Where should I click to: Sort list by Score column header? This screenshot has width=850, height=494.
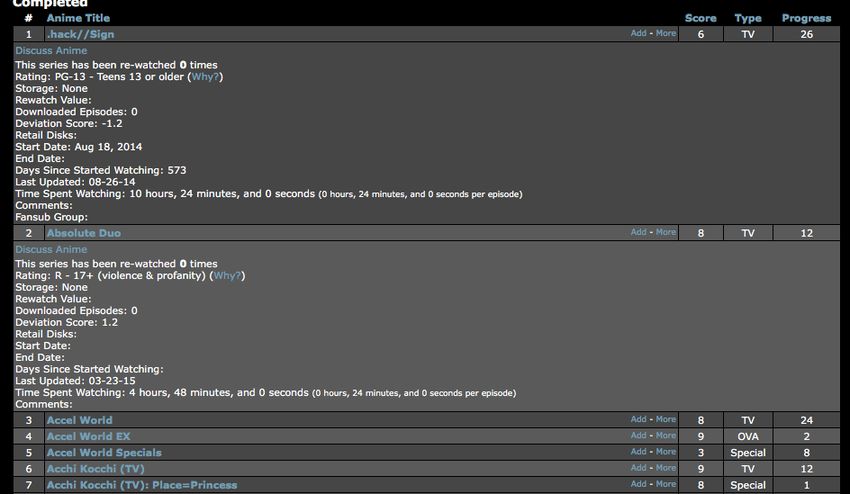[700, 18]
